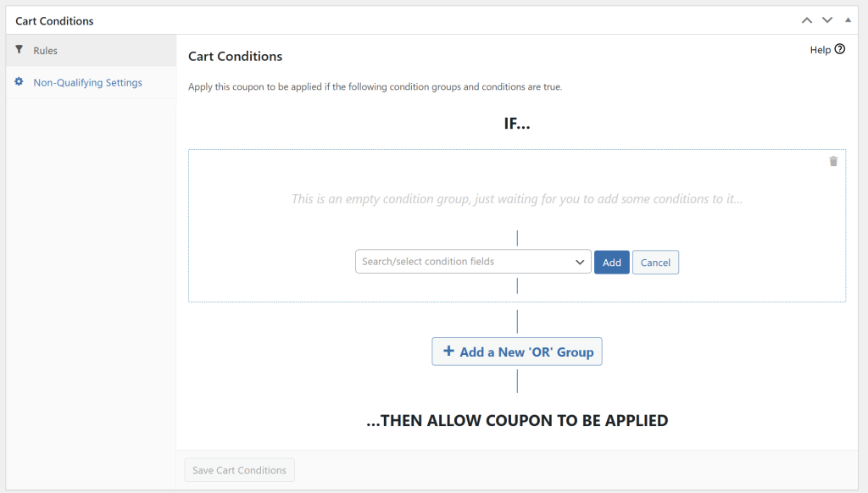Click the empty condition group area
The height and width of the screenshot is (493, 868).
pyautogui.click(x=517, y=198)
